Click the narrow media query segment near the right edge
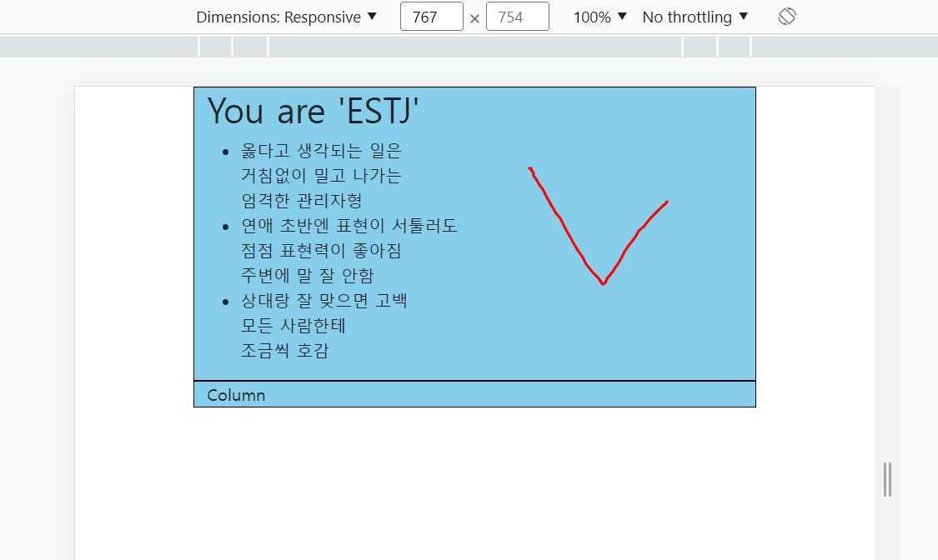The width and height of the screenshot is (938, 560). click(x=734, y=46)
